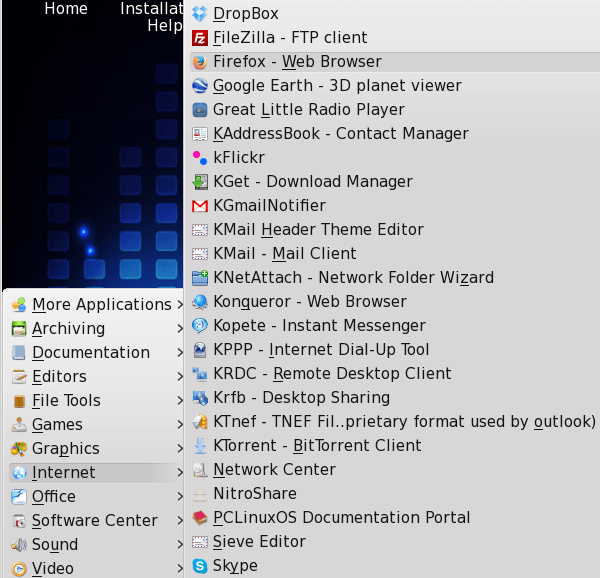This screenshot has height=578, width=600.
Task: Expand the More Applications submenu arrow
Action: [179, 304]
